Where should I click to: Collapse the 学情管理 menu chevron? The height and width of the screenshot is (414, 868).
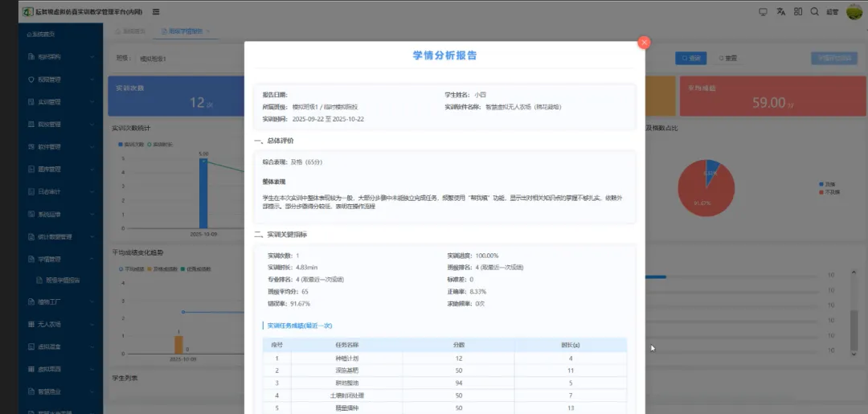click(92, 259)
